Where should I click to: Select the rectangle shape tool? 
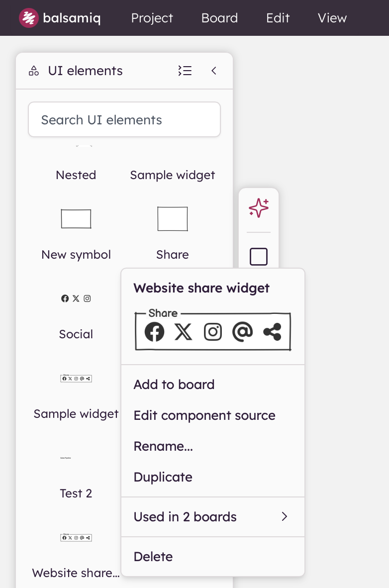tap(259, 257)
